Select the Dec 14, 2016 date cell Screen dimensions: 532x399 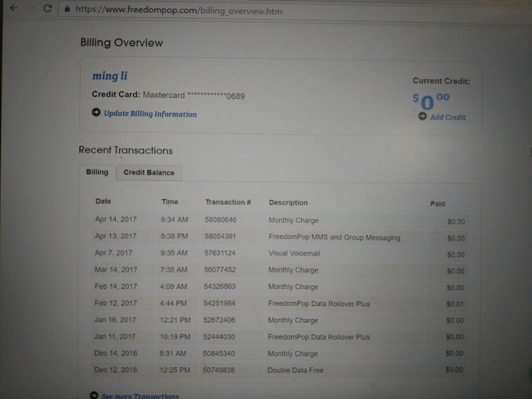116,353
